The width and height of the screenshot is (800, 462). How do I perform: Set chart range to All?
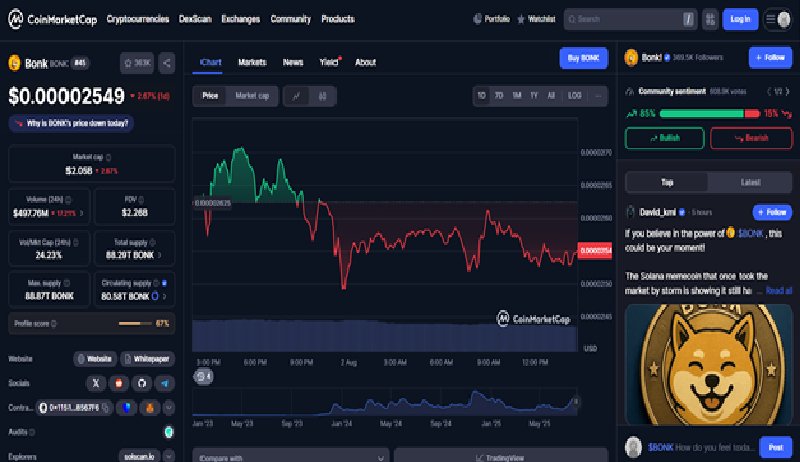[x=551, y=96]
